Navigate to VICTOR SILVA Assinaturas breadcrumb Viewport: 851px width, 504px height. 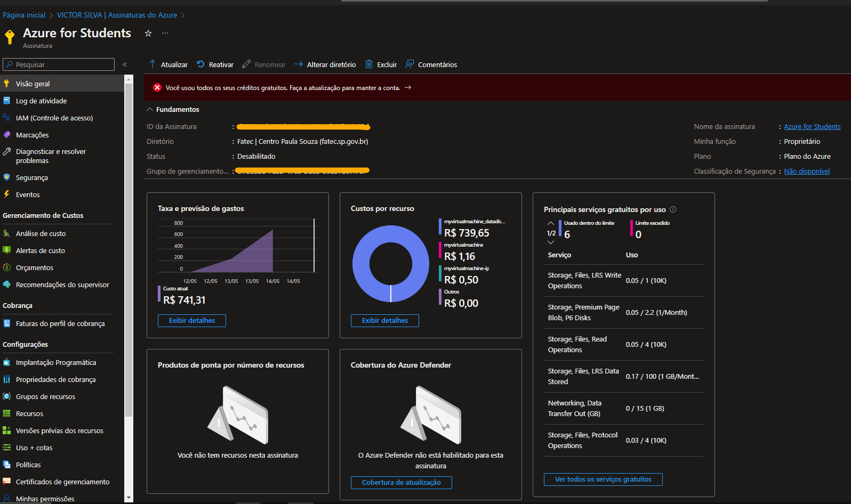click(x=117, y=15)
